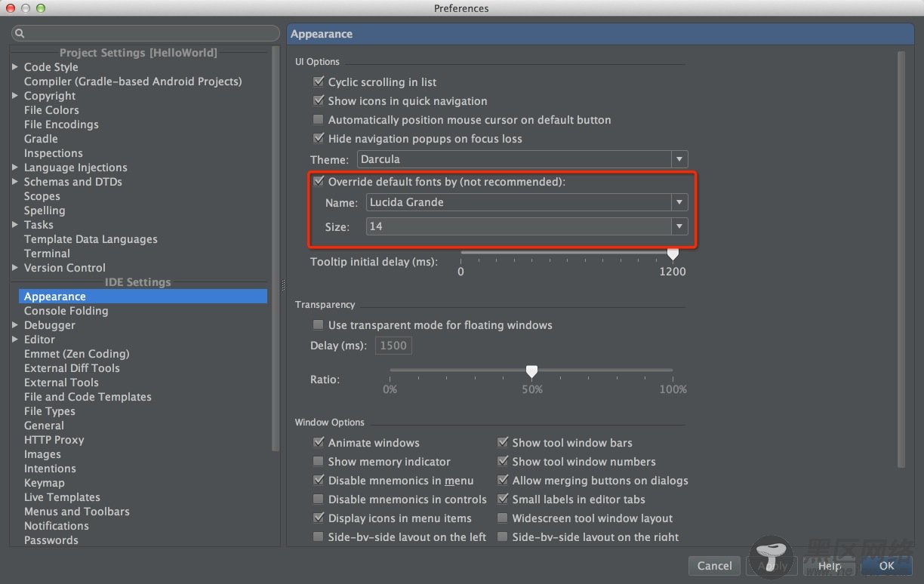Open File Types settings
924x584 pixels.
click(50, 411)
